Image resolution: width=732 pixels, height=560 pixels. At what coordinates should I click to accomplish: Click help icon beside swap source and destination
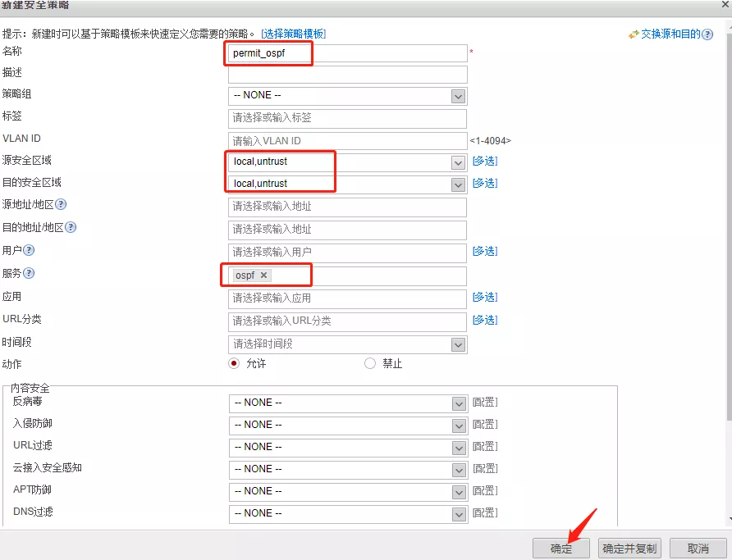point(707,34)
